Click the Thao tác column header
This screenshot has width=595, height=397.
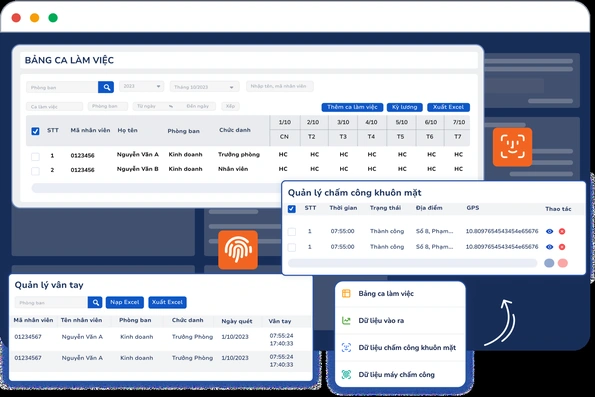click(558, 209)
